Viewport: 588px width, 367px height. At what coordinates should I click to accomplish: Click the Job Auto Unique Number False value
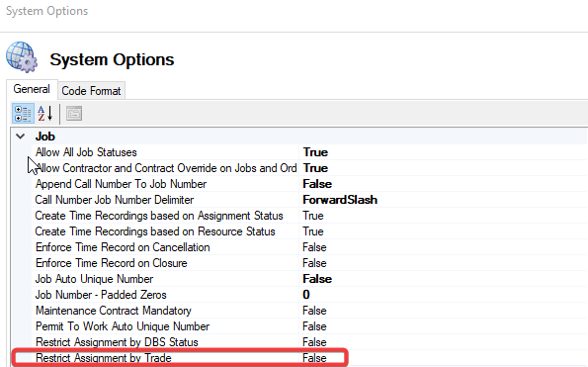pyautogui.click(x=317, y=279)
